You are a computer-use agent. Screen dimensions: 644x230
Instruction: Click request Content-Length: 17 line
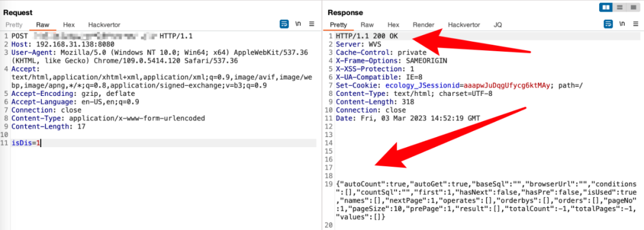pyautogui.click(x=48, y=126)
